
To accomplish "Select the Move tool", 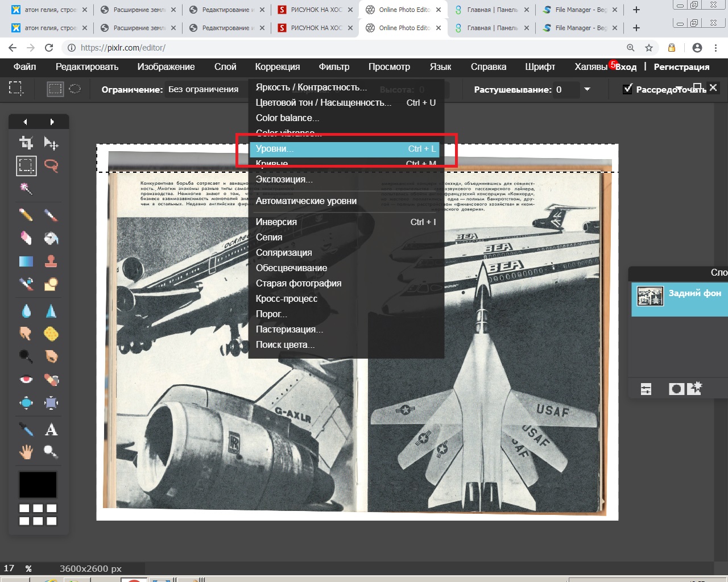I will pos(51,143).
